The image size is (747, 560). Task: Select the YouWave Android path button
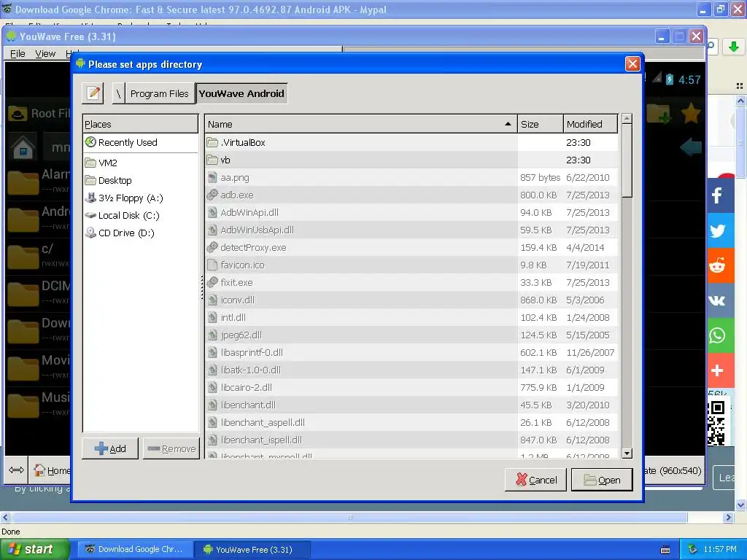(241, 93)
